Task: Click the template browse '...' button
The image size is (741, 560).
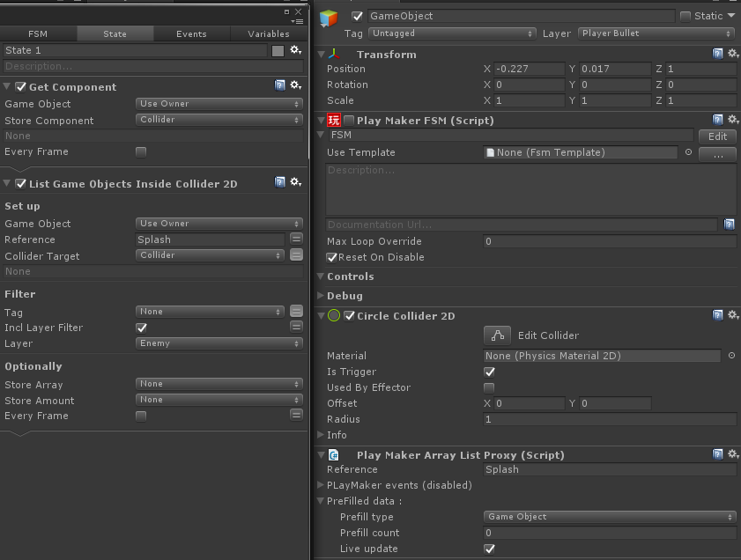Action: tap(717, 154)
